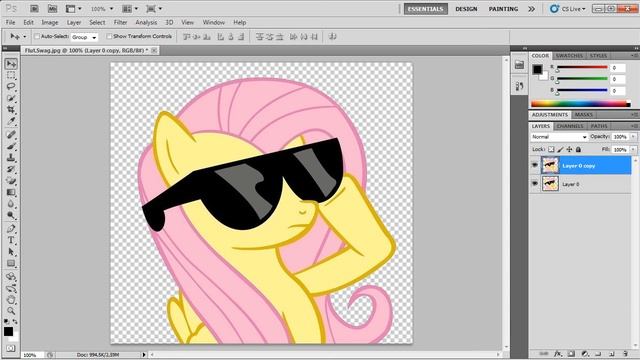The image size is (640, 360).
Task: Launch Mini Bridge from the top bar
Action: pyautogui.click(x=52, y=9)
